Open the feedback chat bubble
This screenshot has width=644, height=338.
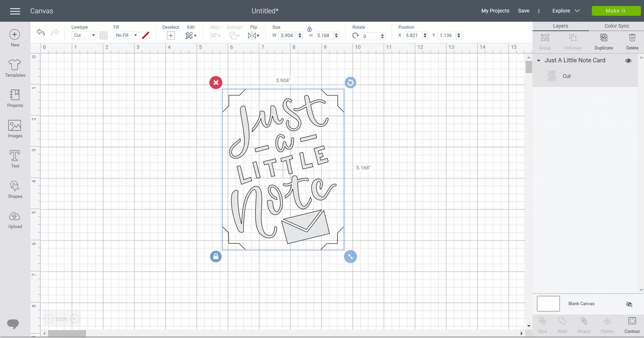point(13,324)
